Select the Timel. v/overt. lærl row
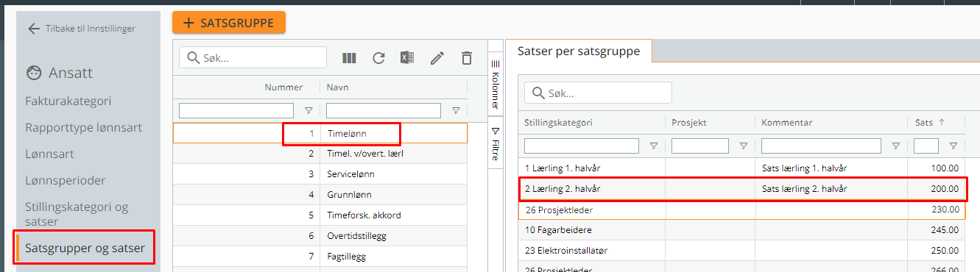This screenshot has height=272, width=980. click(320, 154)
